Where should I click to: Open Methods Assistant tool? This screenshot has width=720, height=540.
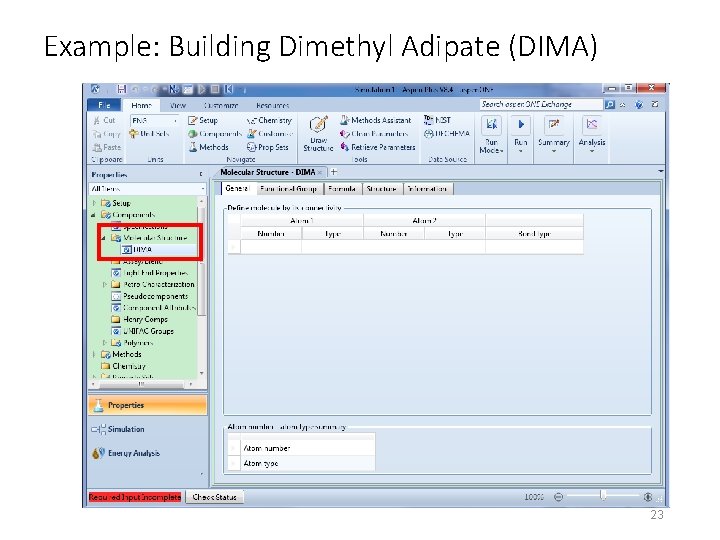[376, 120]
